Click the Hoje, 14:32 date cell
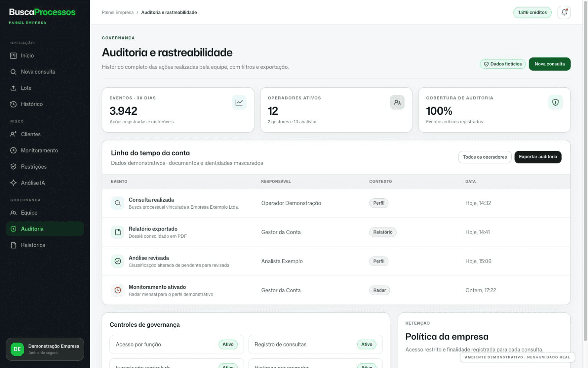This screenshot has height=368, width=588. pyautogui.click(x=478, y=203)
